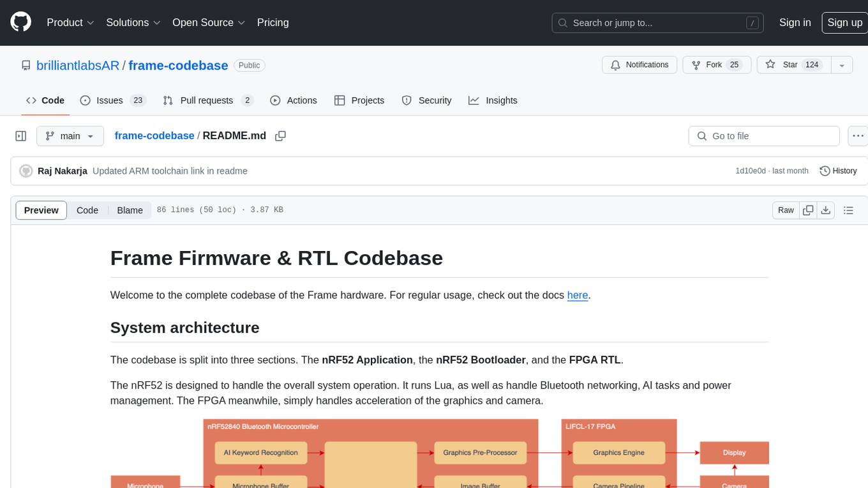This screenshot has width=868, height=488.
Task: Open the commit message about ARM toolchain
Action: tap(170, 171)
